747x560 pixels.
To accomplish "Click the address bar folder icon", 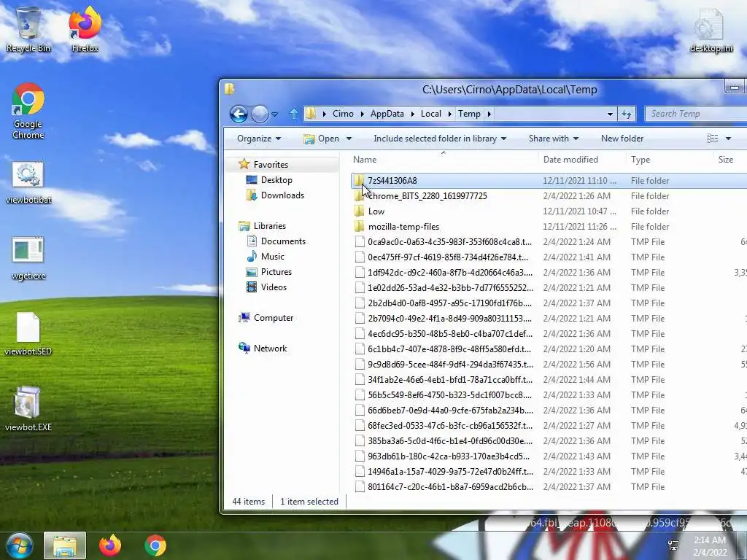I will click(311, 114).
